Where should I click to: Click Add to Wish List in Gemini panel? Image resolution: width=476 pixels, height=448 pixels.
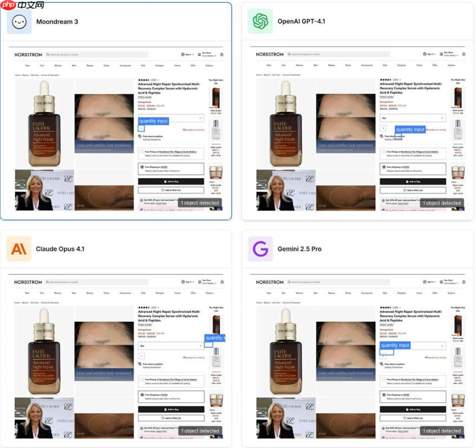tap(413, 418)
